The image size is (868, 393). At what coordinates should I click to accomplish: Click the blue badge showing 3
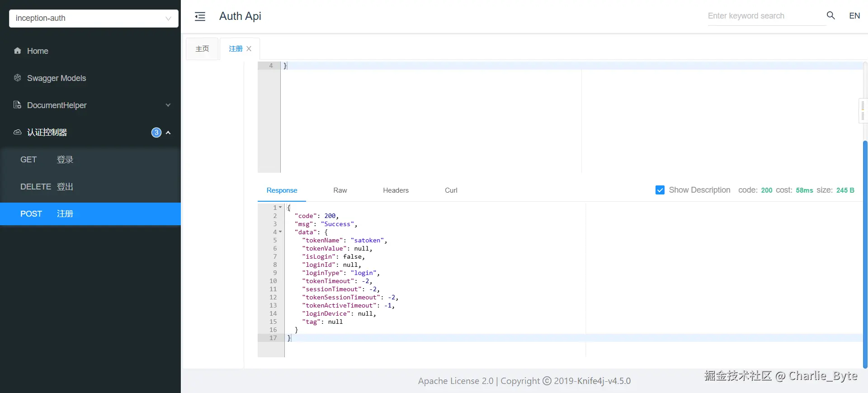click(156, 133)
